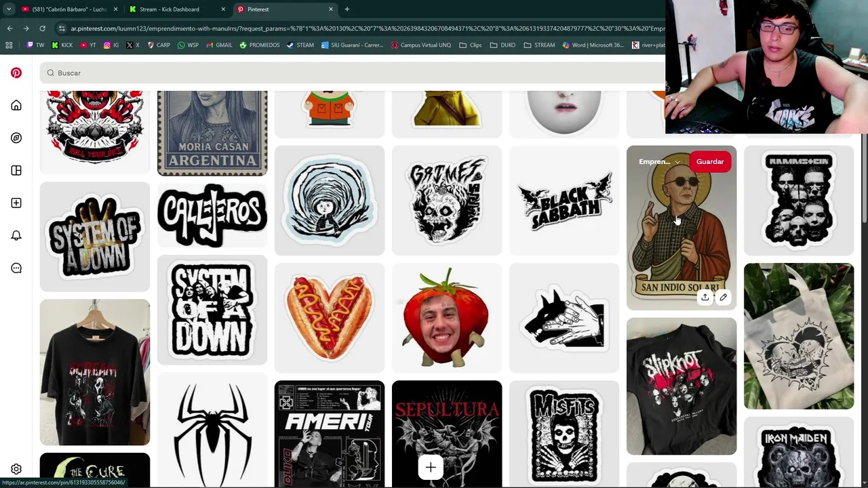Viewport: 868px width, 488px height.
Task: Click the edit pencil on San Indio Solari pin
Action: (724, 297)
